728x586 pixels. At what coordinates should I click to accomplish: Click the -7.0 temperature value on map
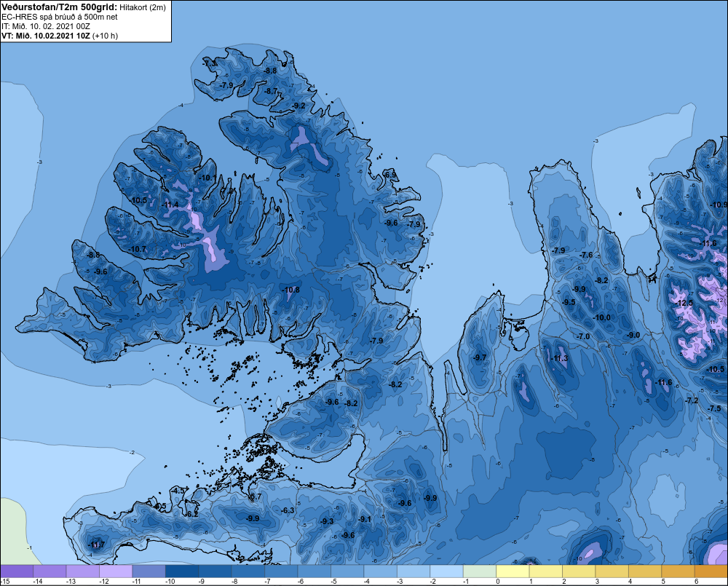point(583,336)
